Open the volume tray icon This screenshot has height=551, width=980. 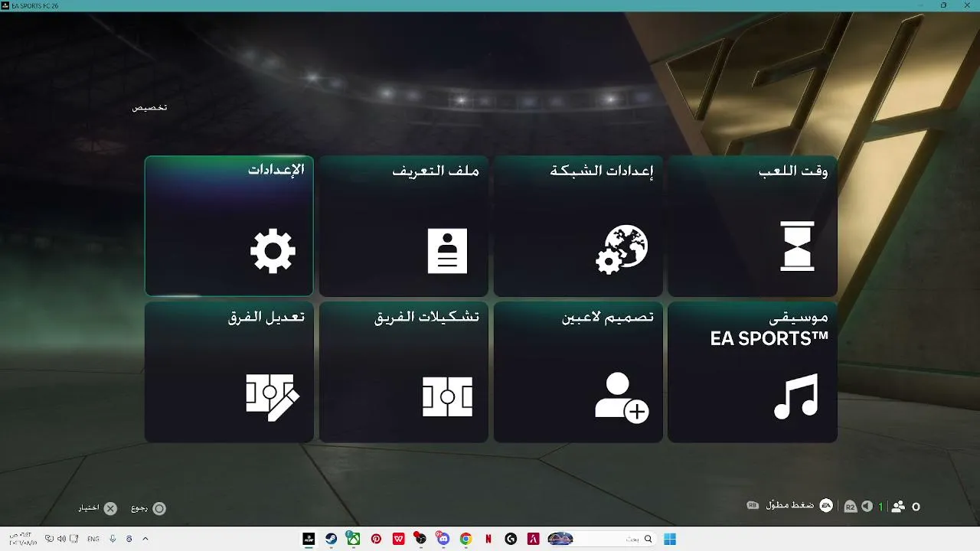[62, 539]
